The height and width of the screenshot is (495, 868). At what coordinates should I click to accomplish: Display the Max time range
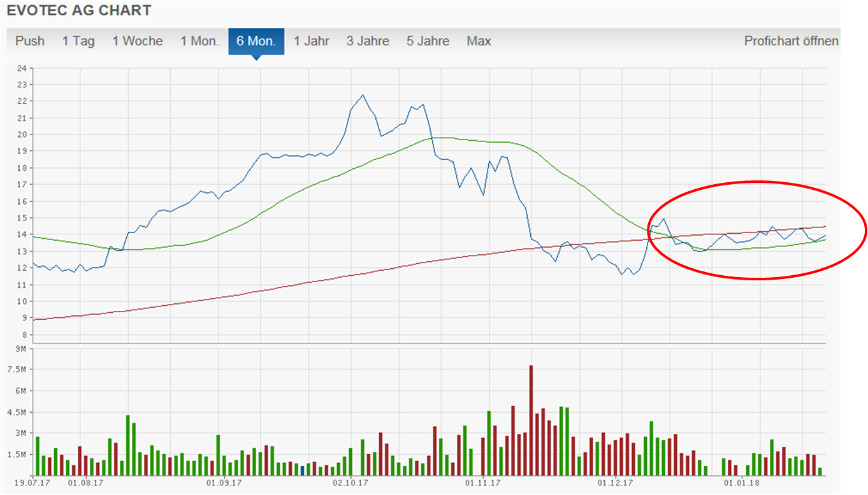pos(479,41)
